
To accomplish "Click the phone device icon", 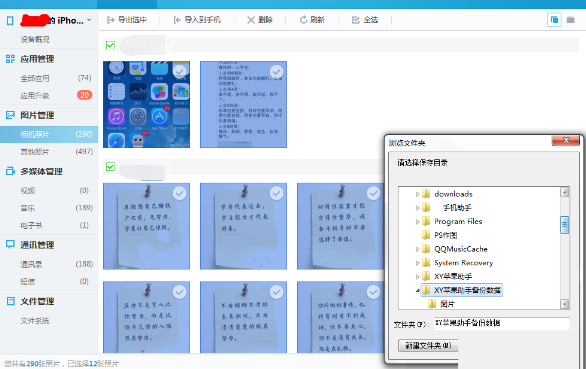I will click(x=10, y=20).
